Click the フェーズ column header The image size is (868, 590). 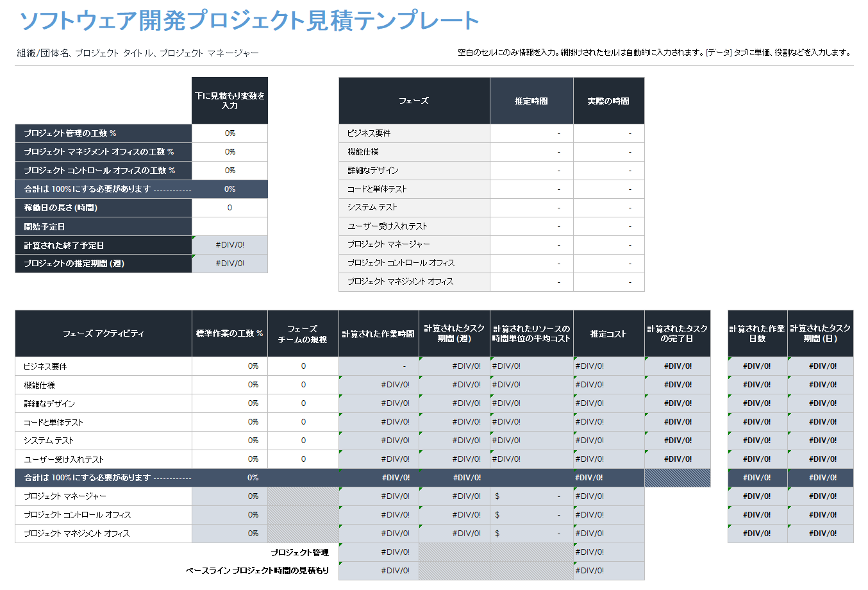(414, 101)
